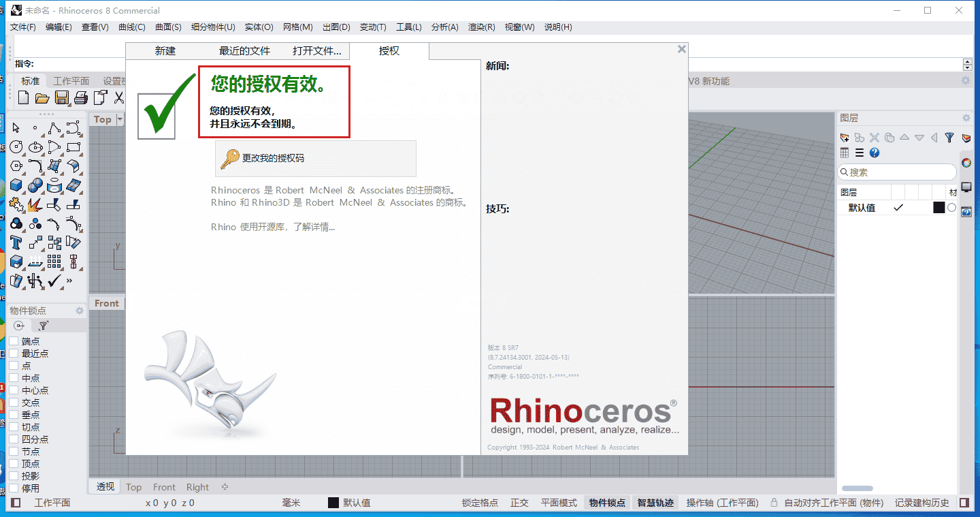Open the Layers panel help icon
Viewport: 980px width, 517px height.
click(x=875, y=153)
